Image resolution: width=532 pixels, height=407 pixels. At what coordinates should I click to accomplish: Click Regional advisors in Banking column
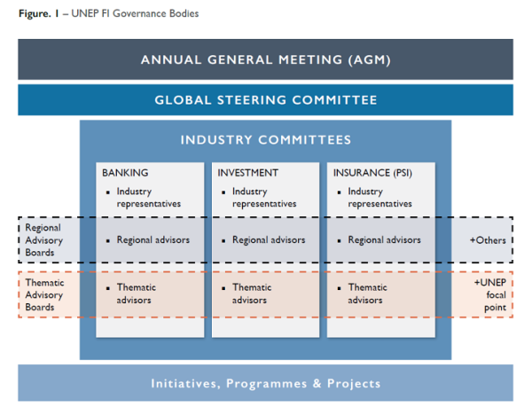tap(153, 239)
